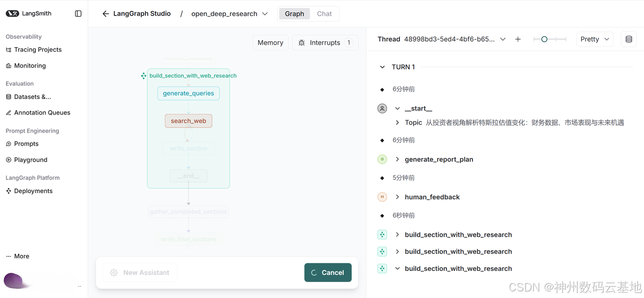Image resolution: width=644 pixels, height=298 pixels.
Task: Click the 5分钟前 checkpoint marker
Action: tap(382, 178)
